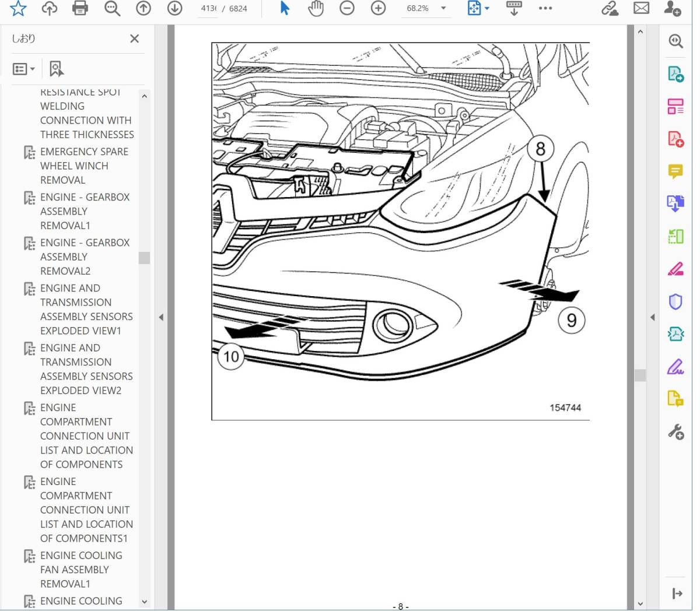Viewport: 700px width, 611px height.
Task: Click the page number field showing 4136
Action: (208, 9)
